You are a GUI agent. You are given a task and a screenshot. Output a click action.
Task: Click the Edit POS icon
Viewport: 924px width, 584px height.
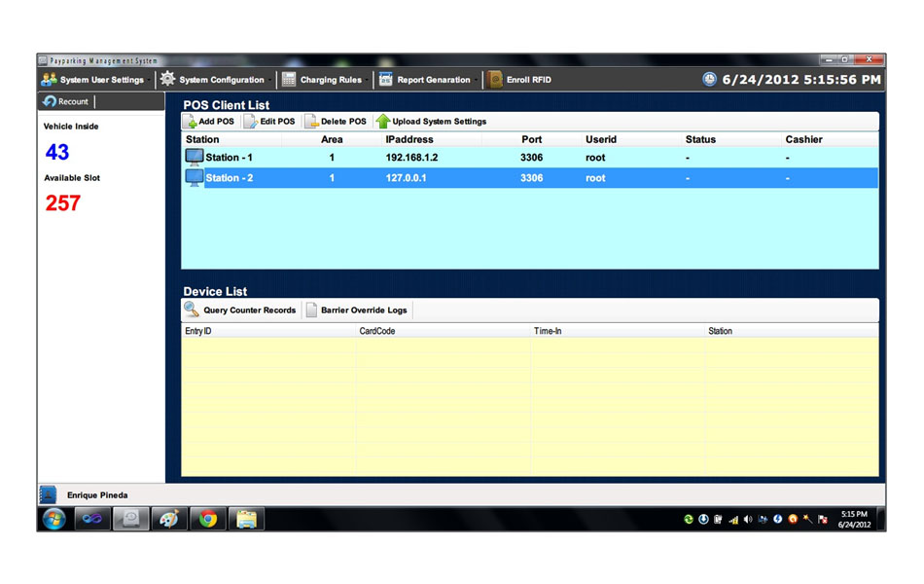251,122
